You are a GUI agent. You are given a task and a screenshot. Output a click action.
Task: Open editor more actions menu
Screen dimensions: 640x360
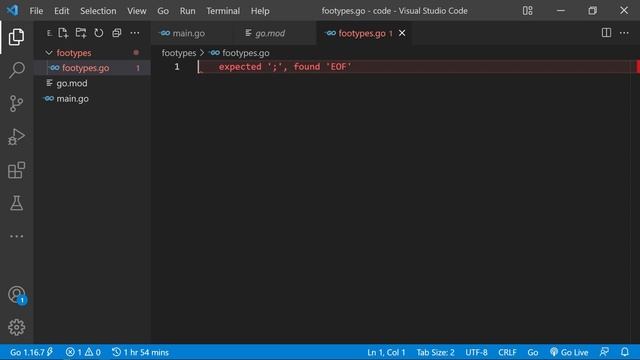[624, 33]
